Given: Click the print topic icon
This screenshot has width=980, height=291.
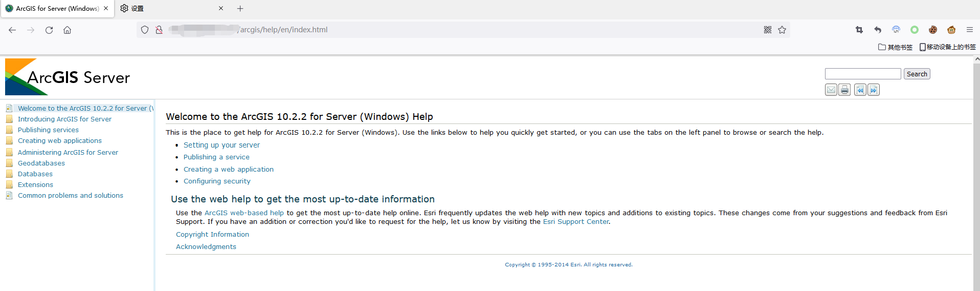Looking at the screenshot, I should tap(844, 90).
